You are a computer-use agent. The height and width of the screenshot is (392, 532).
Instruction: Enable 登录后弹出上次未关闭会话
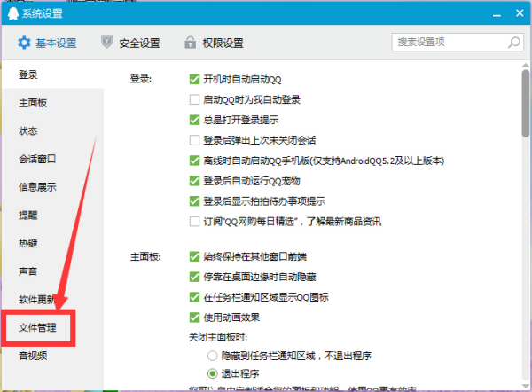point(194,140)
